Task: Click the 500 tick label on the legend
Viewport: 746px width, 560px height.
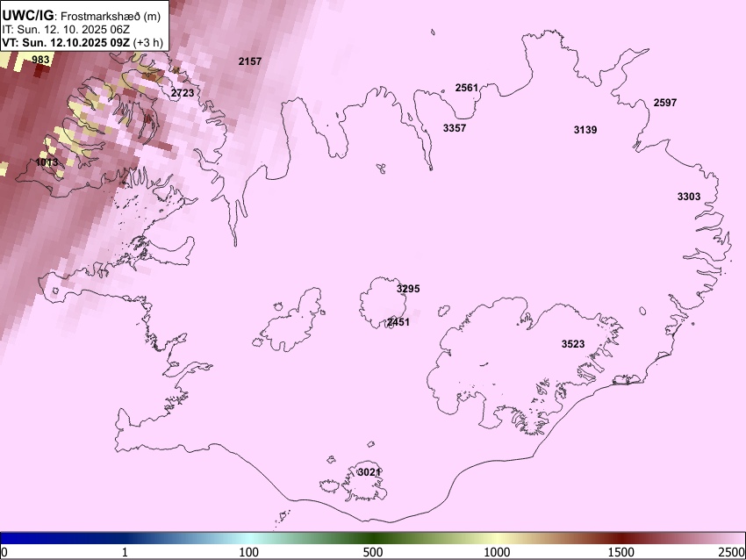Action: click(373, 552)
